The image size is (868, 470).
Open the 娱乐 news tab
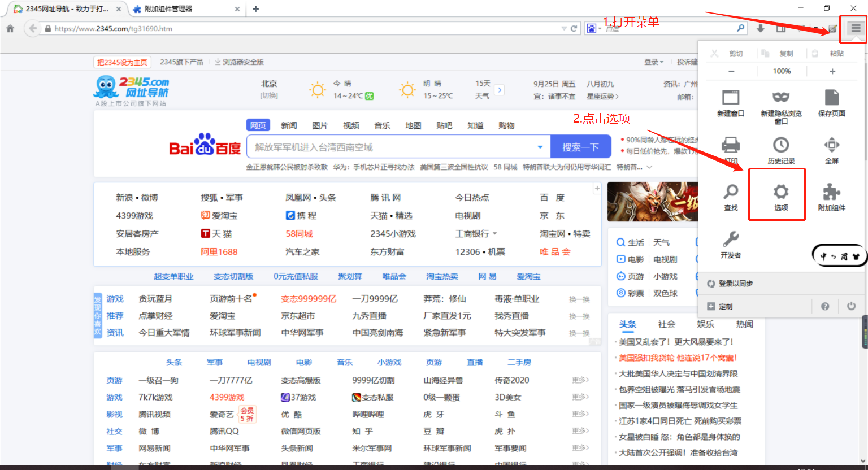point(706,324)
